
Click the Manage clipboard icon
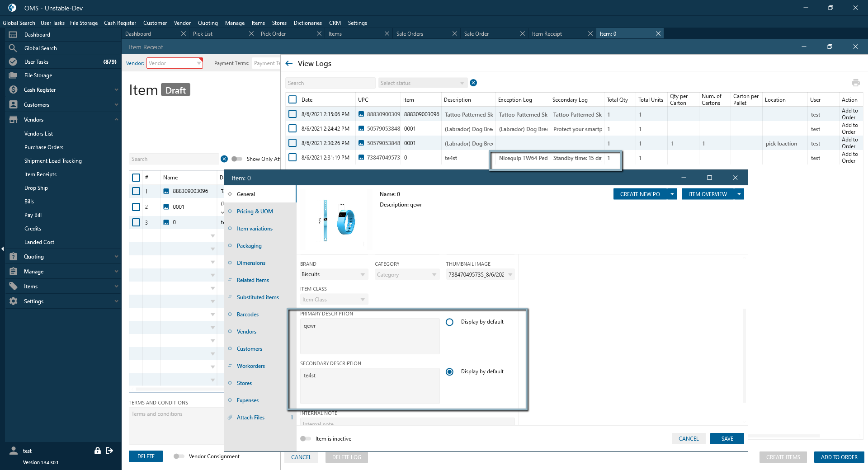coord(13,272)
